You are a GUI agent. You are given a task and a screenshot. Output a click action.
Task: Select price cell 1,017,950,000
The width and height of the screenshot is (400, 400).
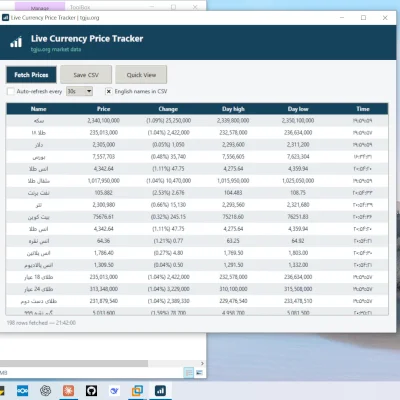(x=103, y=181)
